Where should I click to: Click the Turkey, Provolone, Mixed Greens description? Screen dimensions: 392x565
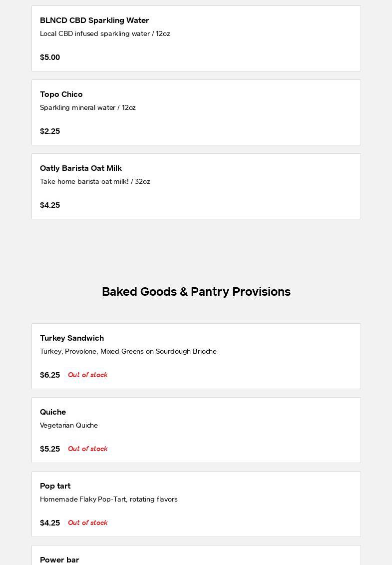click(128, 351)
